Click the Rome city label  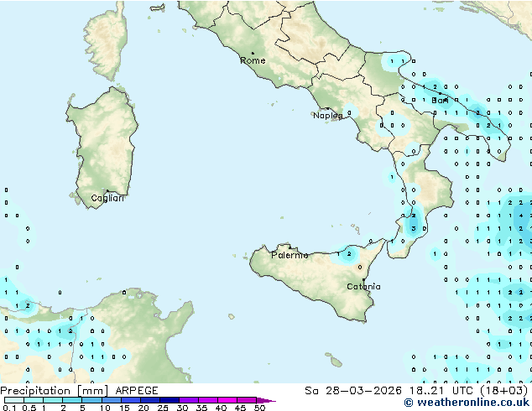[x=253, y=60]
